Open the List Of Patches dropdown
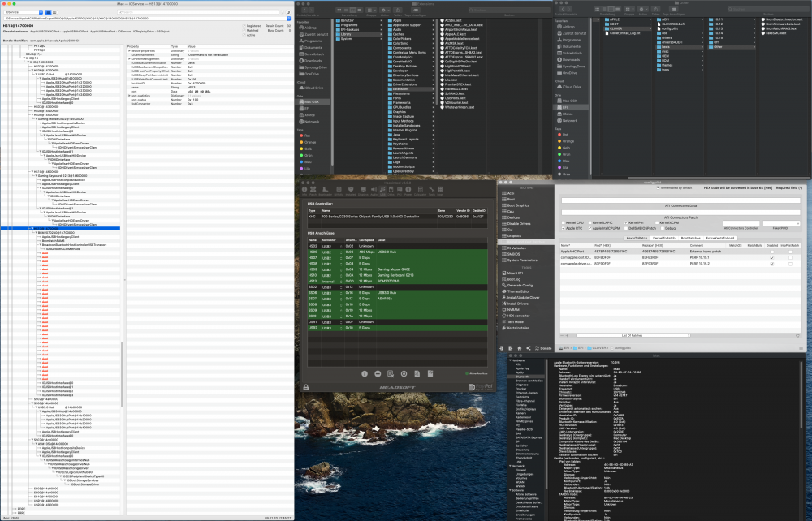 (633, 335)
